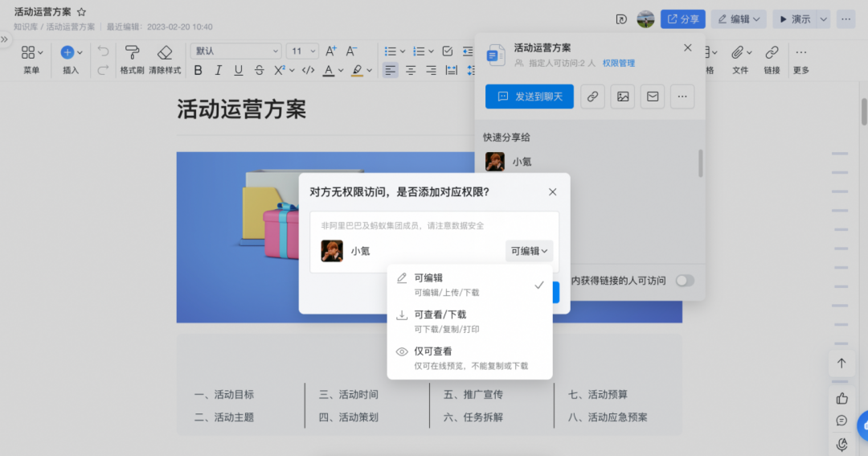Click the 发送到聊天 button

(529, 97)
